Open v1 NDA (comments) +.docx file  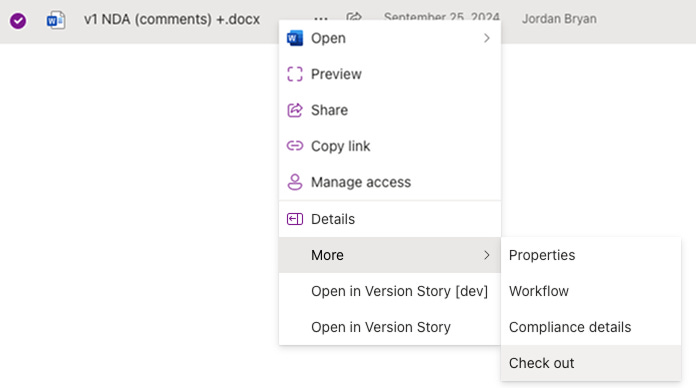172,20
